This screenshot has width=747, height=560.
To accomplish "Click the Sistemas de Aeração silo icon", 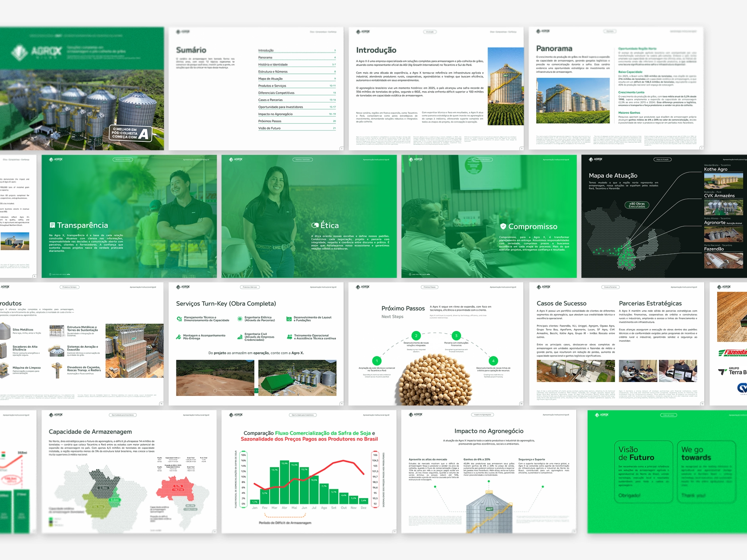I will tap(57, 351).
